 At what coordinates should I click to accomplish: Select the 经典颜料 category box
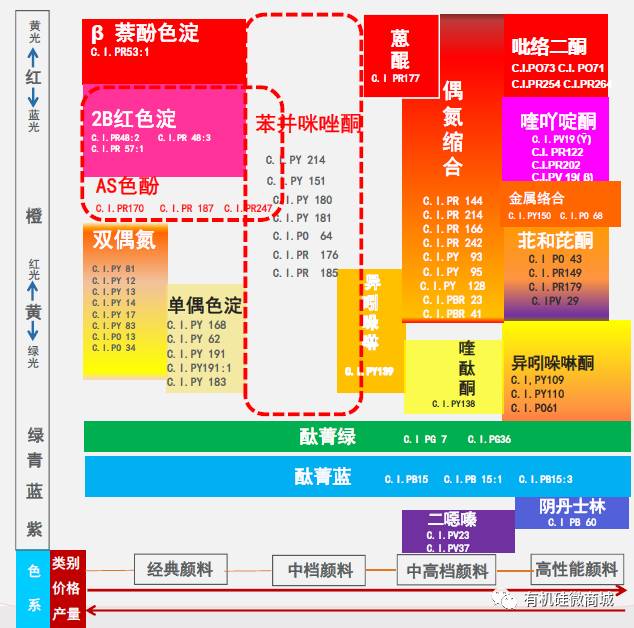pyautogui.click(x=180, y=569)
